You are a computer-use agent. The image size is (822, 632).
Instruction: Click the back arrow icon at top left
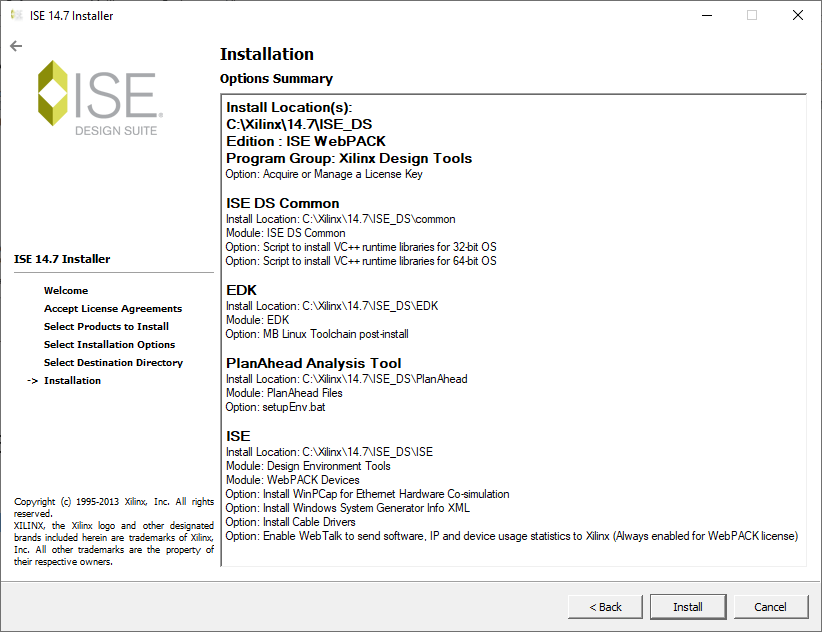[16, 46]
